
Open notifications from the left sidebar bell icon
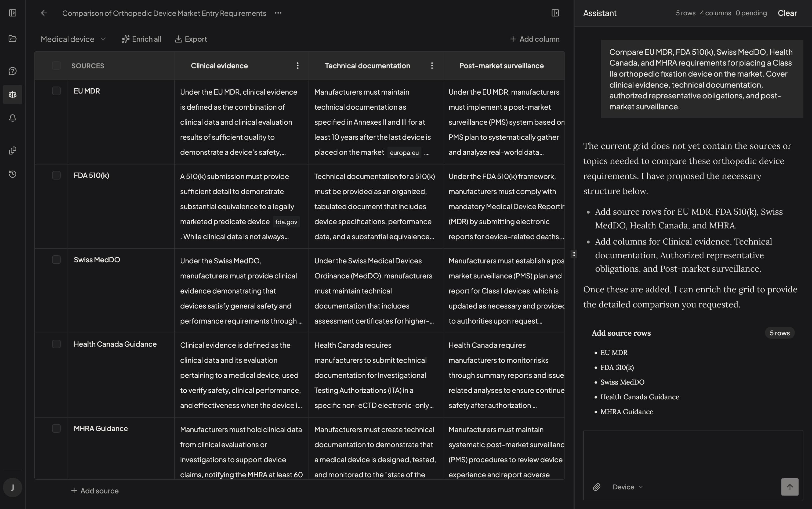tap(12, 118)
